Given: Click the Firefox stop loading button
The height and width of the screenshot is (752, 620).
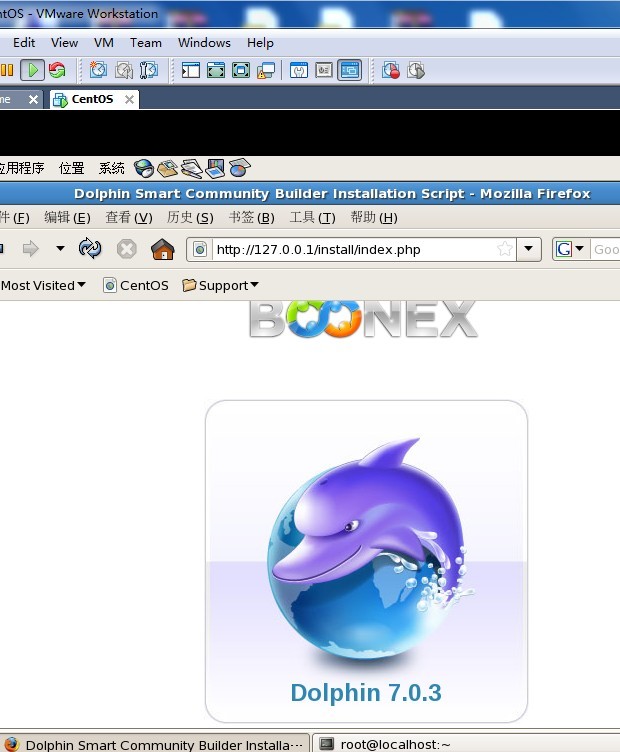Looking at the screenshot, I should coord(127,249).
